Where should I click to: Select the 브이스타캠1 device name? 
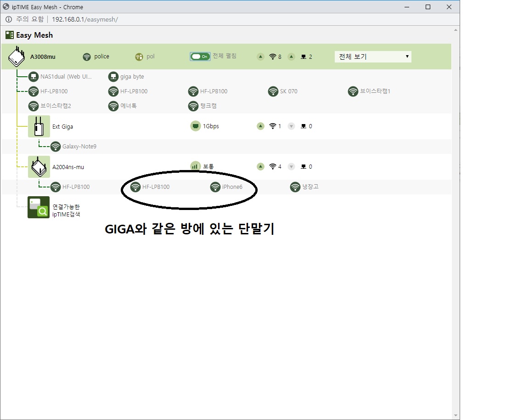coord(375,91)
